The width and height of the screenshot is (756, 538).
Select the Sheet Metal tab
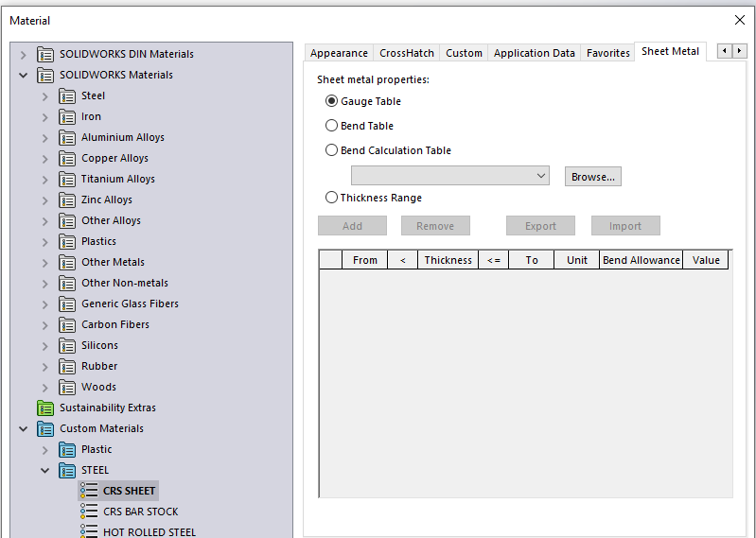click(x=670, y=52)
